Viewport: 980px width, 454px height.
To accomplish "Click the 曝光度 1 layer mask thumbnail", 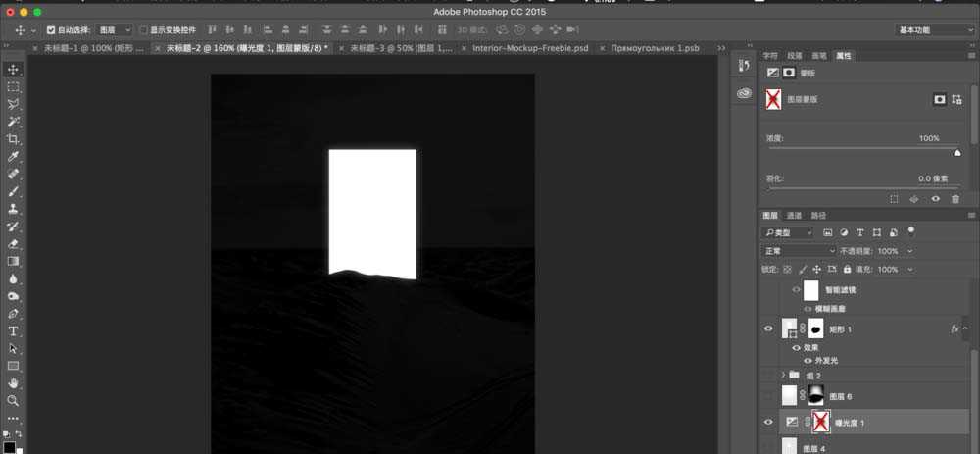I will click(819, 422).
